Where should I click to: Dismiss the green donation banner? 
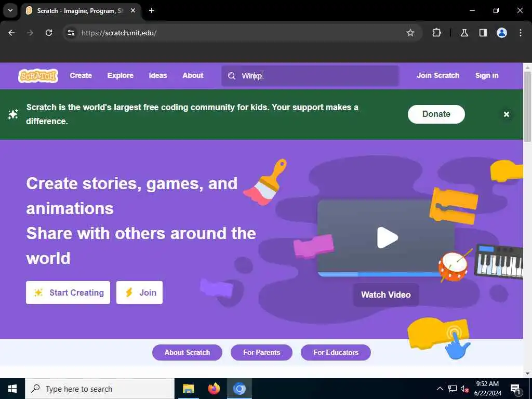(506, 114)
